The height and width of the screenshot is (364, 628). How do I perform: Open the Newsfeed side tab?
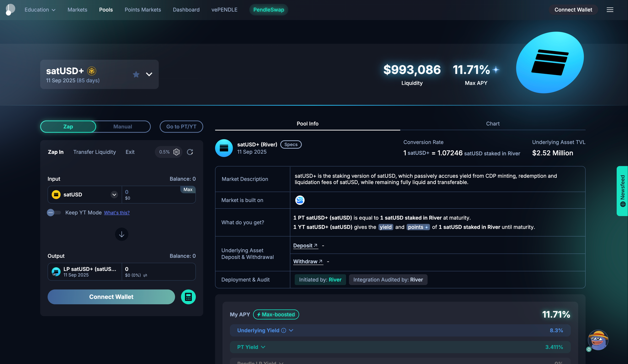pos(622,191)
